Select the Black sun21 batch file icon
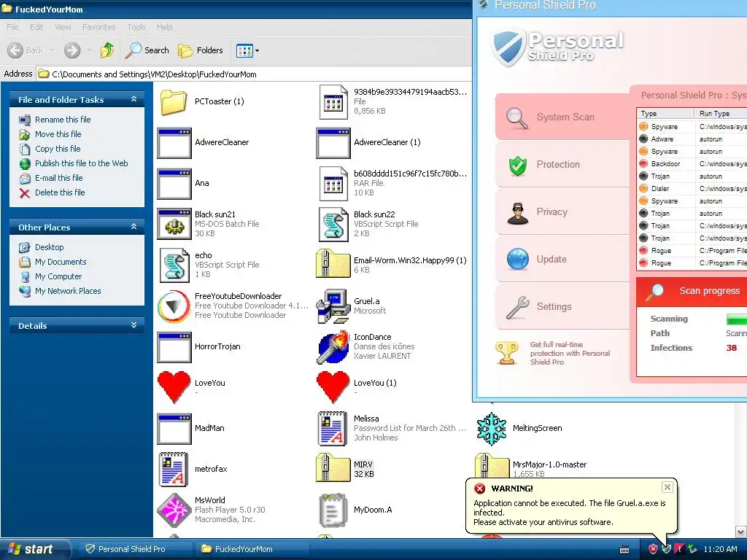 point(174,224)
